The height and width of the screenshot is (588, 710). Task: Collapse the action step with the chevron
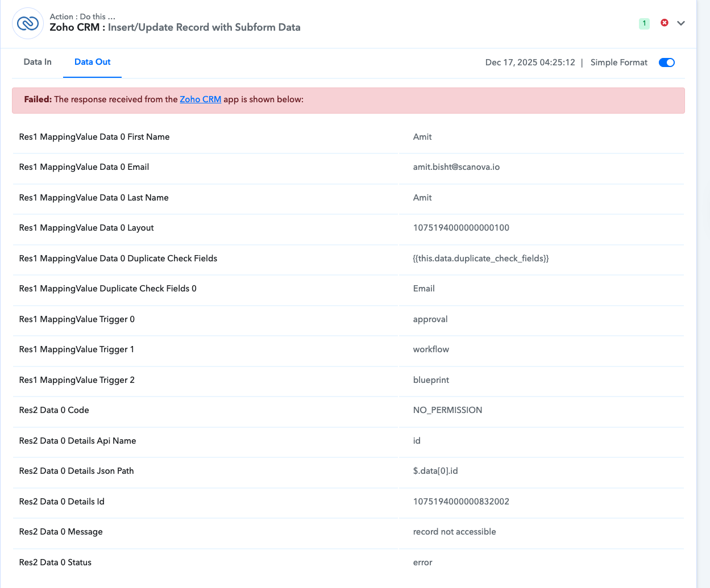point(680,23)
